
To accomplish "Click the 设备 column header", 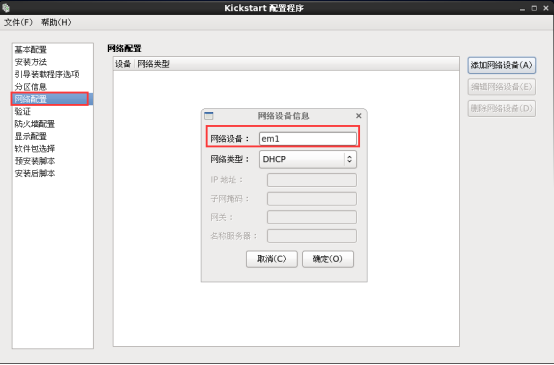I will pyautogui.click(x=123, y=64).
